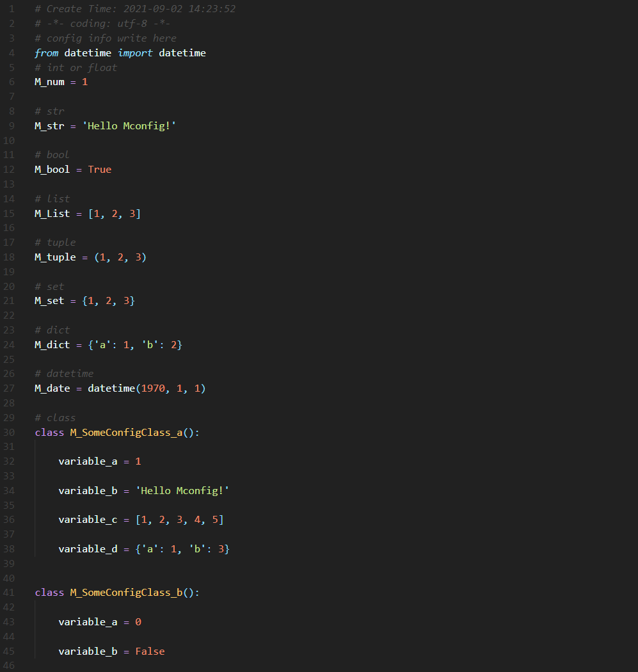This screenshot has width=638, height=672.
Task: Click line number 27 in the gutter
Action: coord(9,388)
